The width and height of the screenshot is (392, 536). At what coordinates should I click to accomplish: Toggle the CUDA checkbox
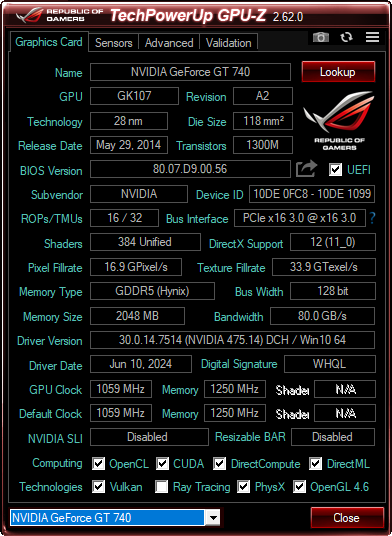pyautogui.click(x=162, y=464)
